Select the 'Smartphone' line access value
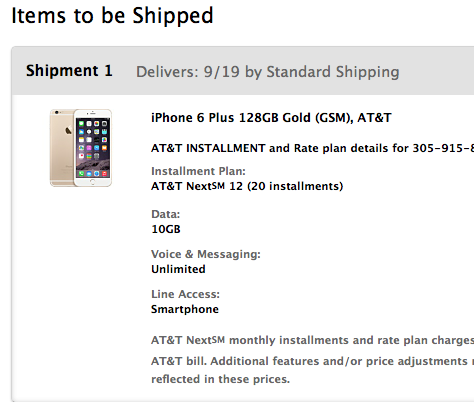 click(x=185, y=309)
